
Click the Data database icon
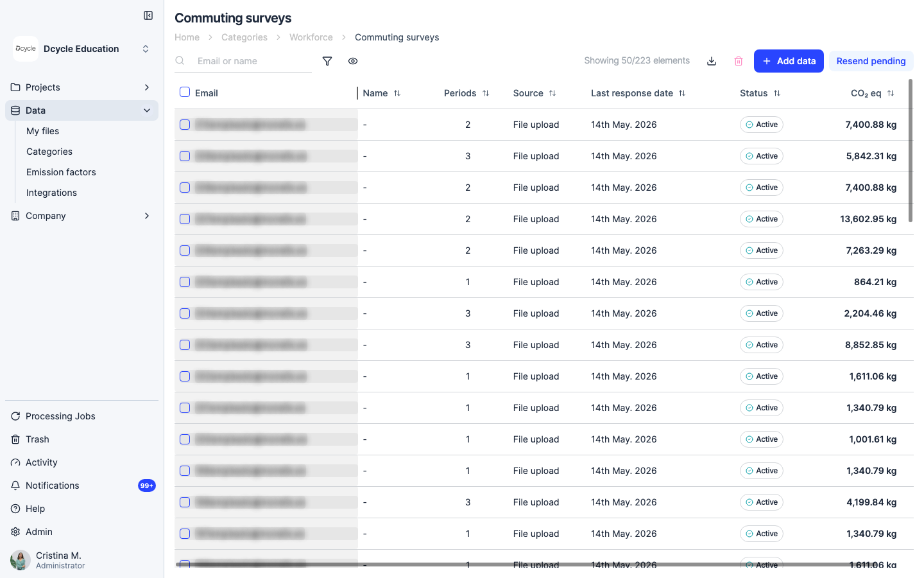[15, 110]
